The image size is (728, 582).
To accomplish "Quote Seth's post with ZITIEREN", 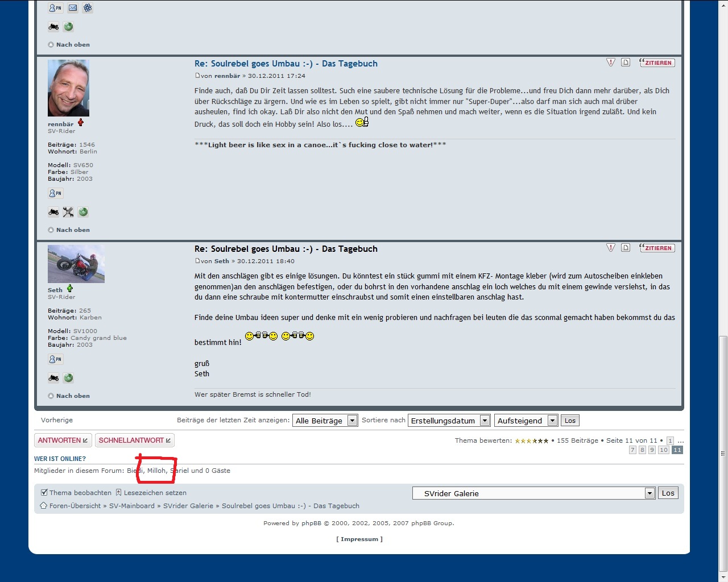I will point(657,248).
